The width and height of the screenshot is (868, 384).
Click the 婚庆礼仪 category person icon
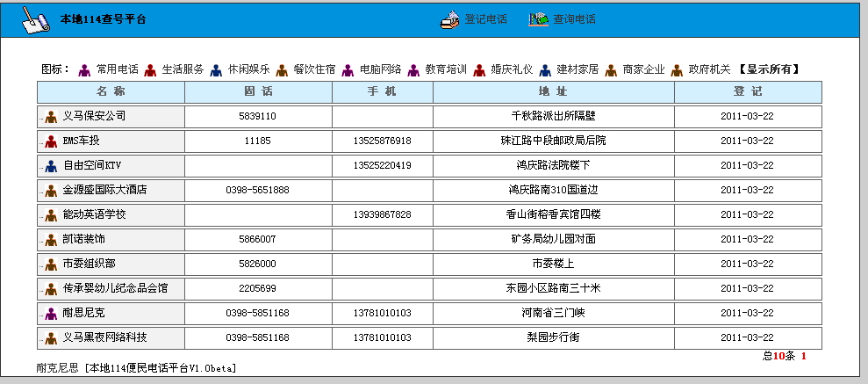coord(479,70)
